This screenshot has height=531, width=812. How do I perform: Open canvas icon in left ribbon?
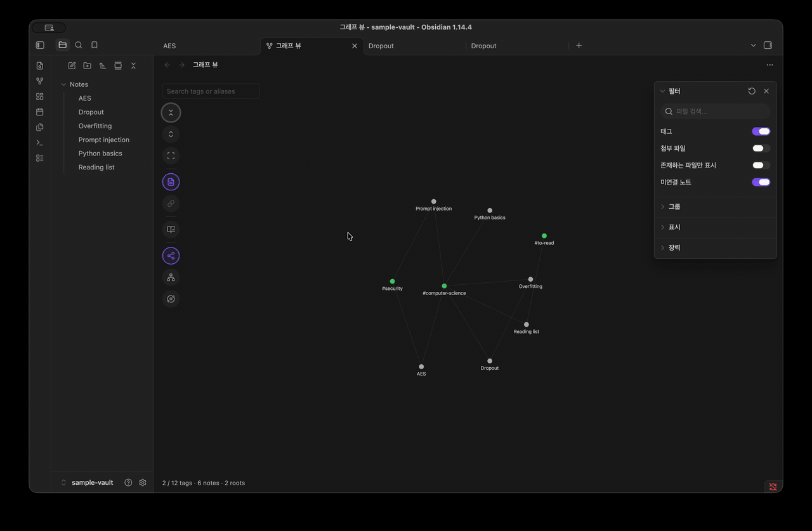tap(40, 96)
